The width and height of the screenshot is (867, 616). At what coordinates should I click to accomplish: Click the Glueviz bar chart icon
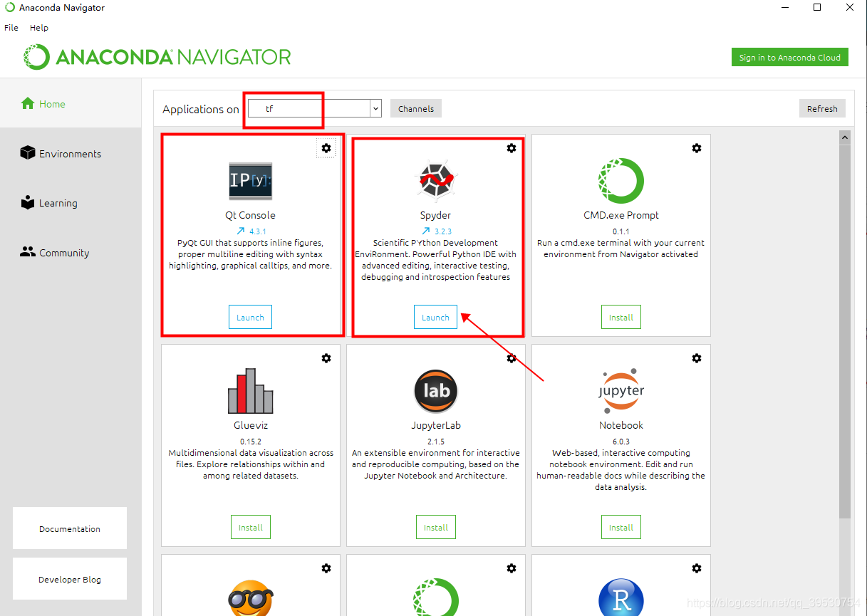tap(250, 391)
